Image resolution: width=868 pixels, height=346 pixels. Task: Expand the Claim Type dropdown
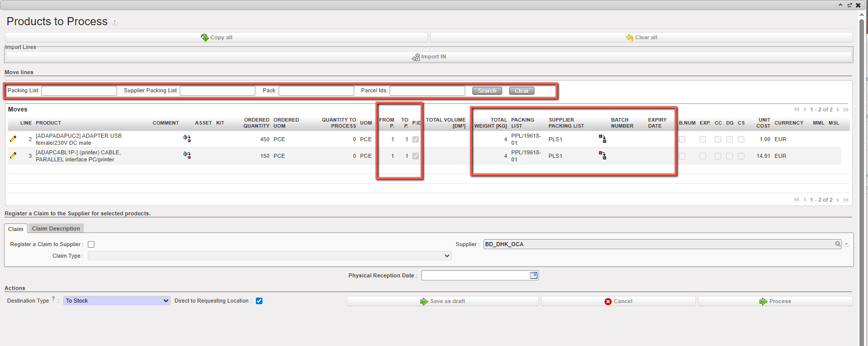pos(269,256)
